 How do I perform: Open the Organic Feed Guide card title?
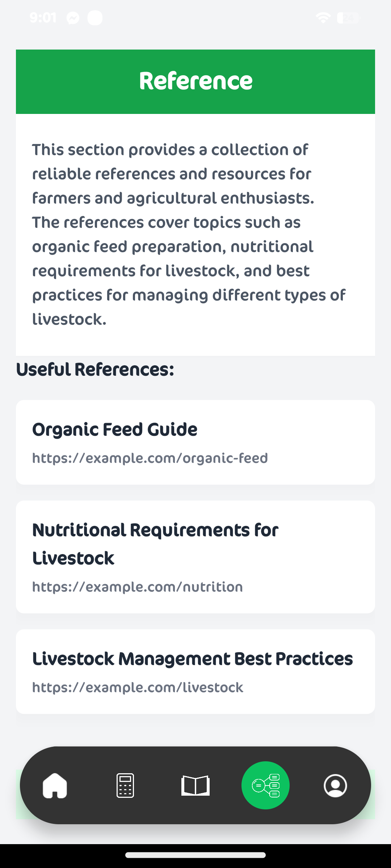(115, 430)
